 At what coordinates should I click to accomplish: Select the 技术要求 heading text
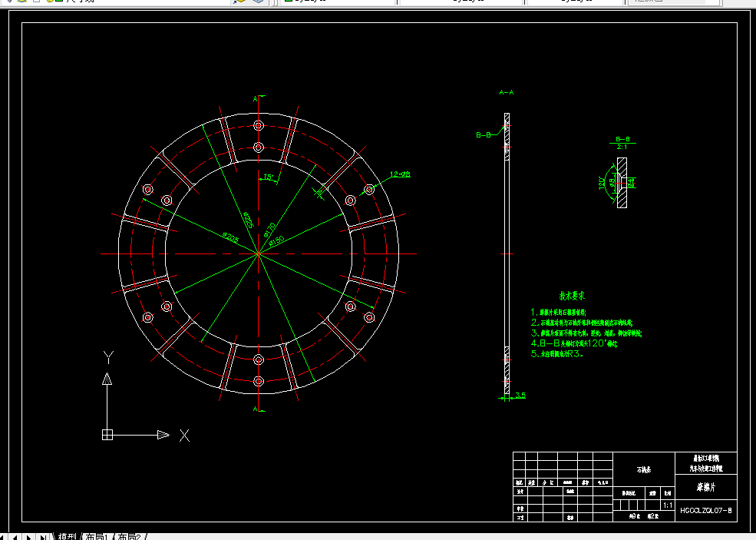(572, 295)
